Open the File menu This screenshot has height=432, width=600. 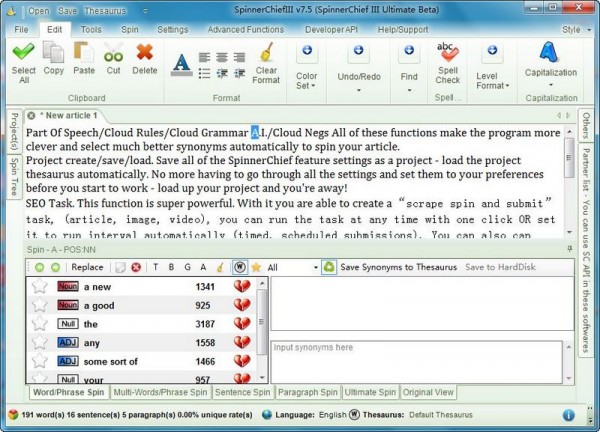click(21, 29)
